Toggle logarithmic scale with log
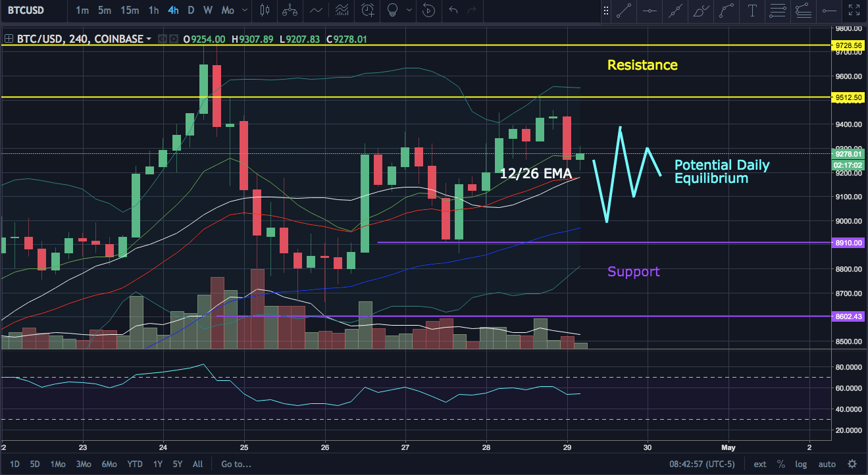 (801, 464)
